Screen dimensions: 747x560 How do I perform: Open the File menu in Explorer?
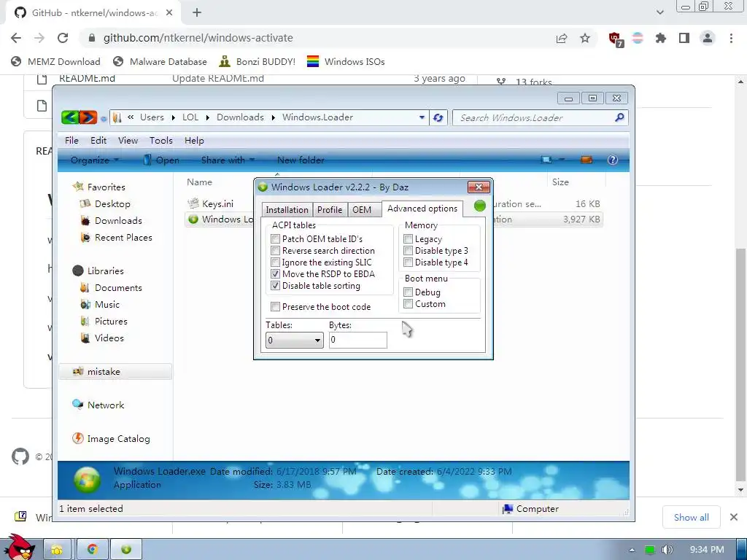pyautogui.click(x=71, y=141)
